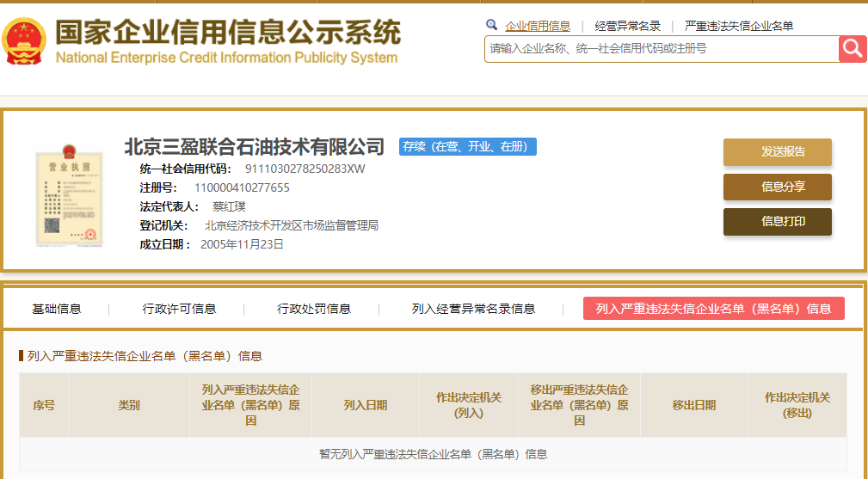Switch to the 行政处罚信息 tab
The height and width of the screenshot is (479, 868).
[x=314, y=309]
